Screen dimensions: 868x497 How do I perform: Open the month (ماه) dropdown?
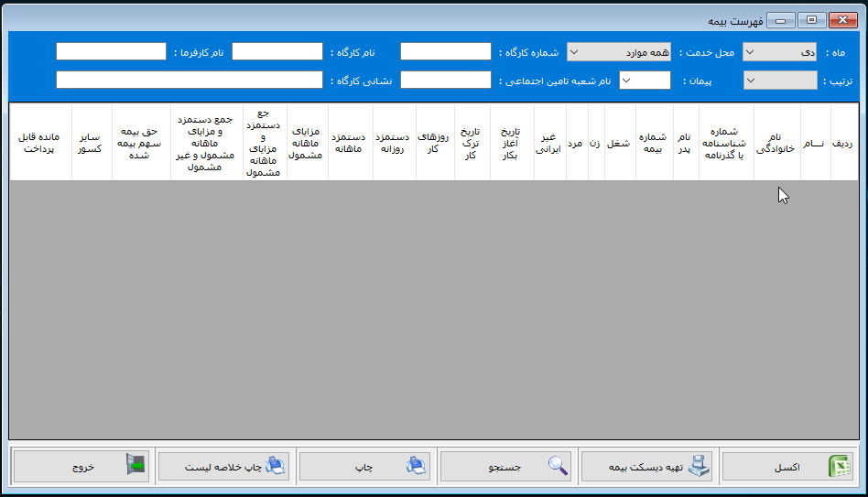tap(779, 52)
